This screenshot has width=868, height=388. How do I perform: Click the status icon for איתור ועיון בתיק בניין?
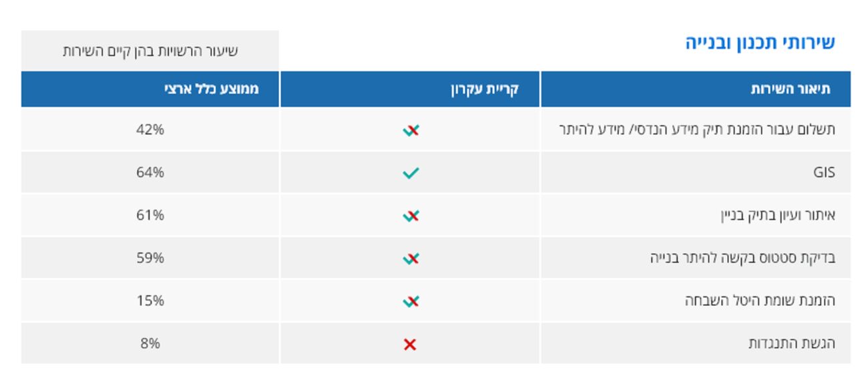click(411, 216)
